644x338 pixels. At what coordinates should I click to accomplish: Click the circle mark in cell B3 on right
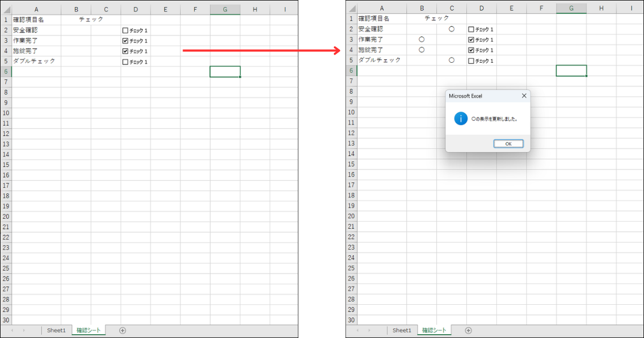coord(422,39)
